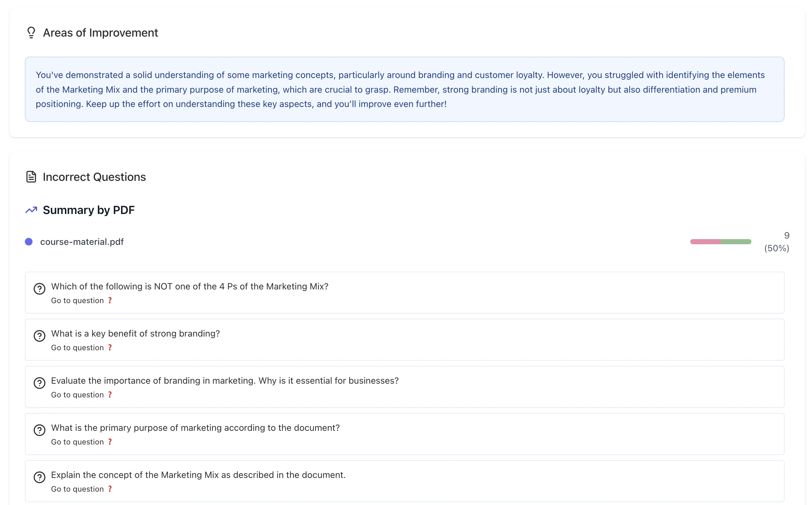This screenshot has width=812, height=505.
Task: Click the document icon beside Incorrect Questions
Action: [x=31, y=176]
